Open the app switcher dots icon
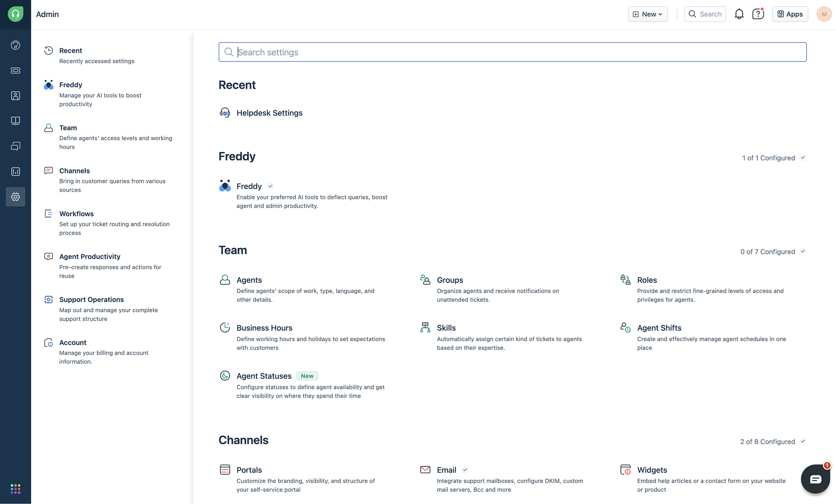The height and width of the screenshot is (504, 836). coord(15,489)
